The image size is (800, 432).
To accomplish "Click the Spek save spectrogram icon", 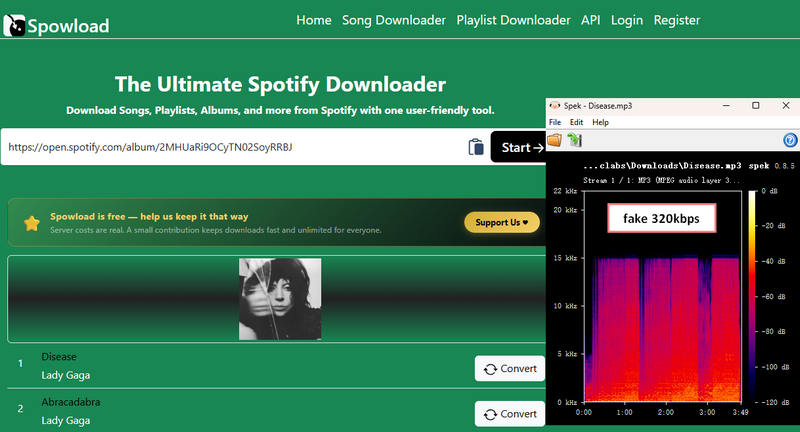I will [x=574, y=140].
